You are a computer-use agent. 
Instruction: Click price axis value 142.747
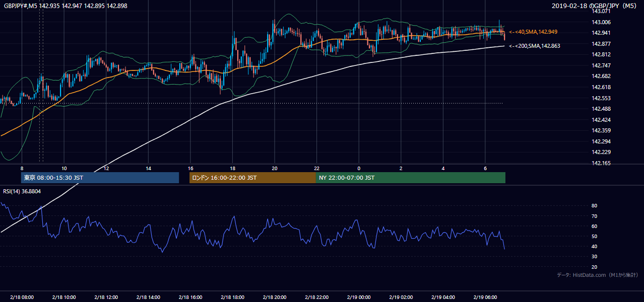click(x=601, y=65)
